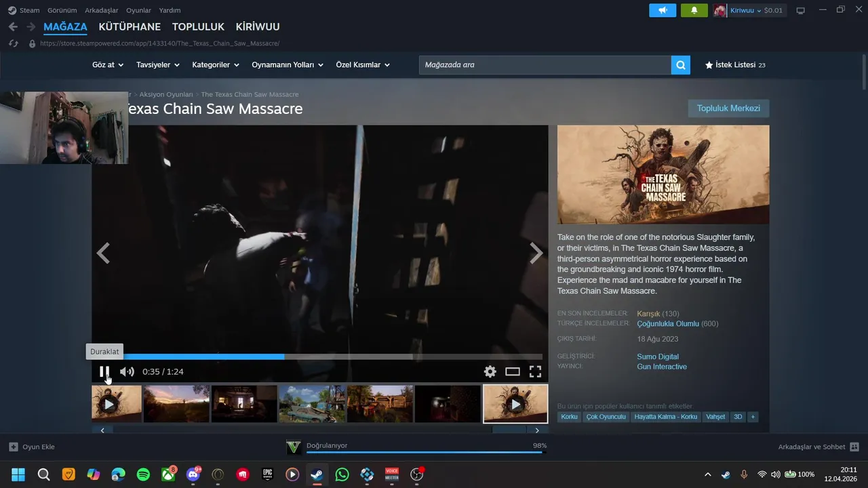The height and width of the screenshot is (488, 868).
Task: Open Kiriwuu account dropdown
Action: tap(747, 10)
